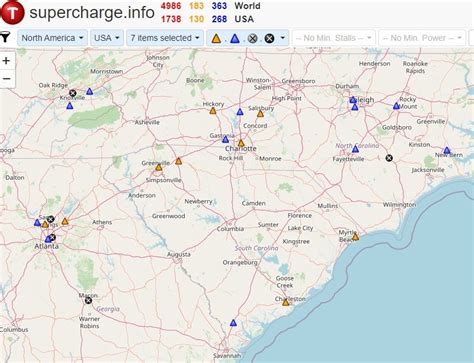Select orange triangle marker at Charleston

[x=286, y=302]
